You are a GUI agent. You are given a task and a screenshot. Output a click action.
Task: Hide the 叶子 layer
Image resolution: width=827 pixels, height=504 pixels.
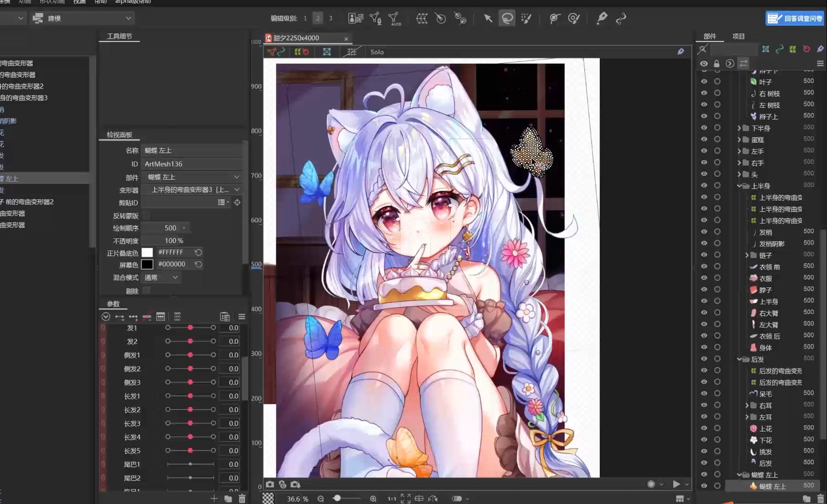click(x=704, y=81)
